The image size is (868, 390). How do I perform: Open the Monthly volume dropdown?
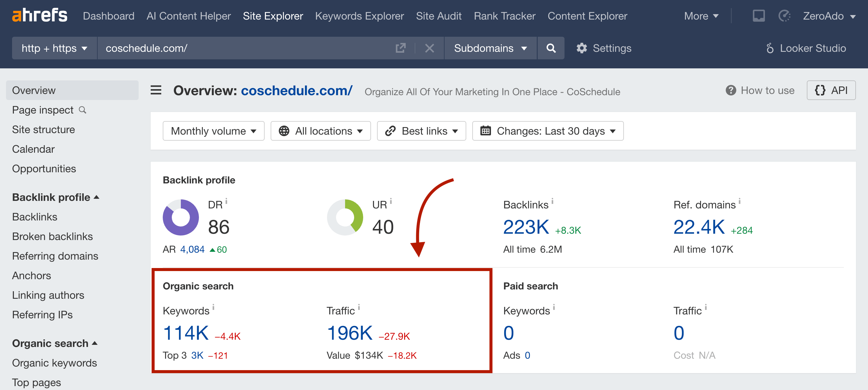[214, 131]
